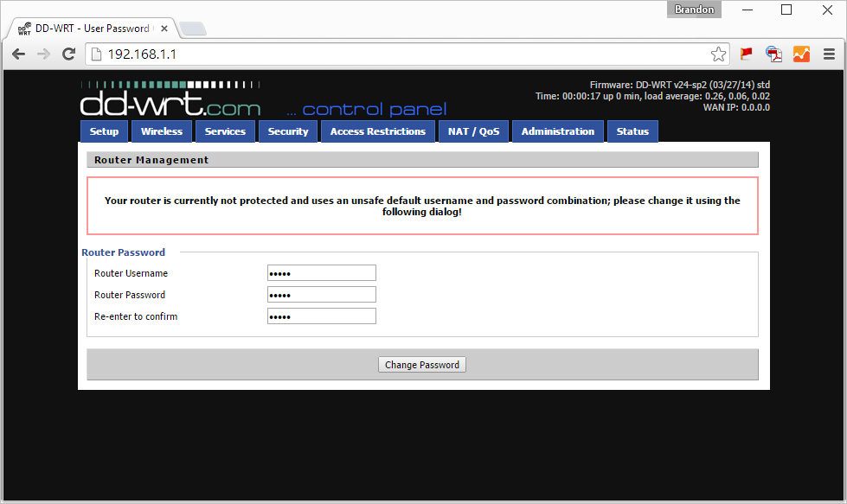Click the Router Username label

pyautogui.click(x=131, y=273)
